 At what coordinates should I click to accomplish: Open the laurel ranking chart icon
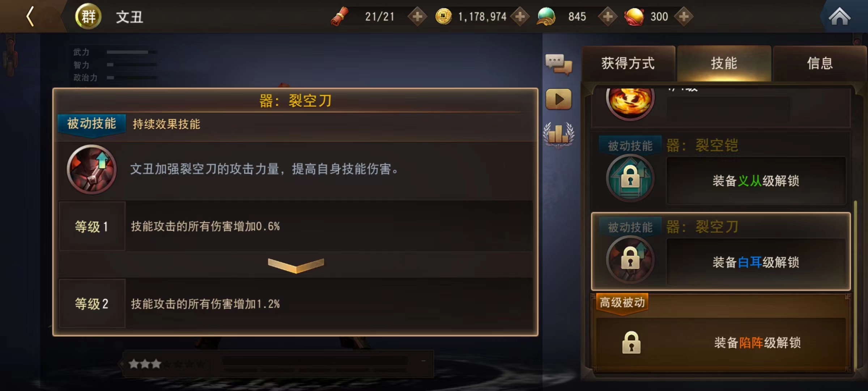coord(558,135)
